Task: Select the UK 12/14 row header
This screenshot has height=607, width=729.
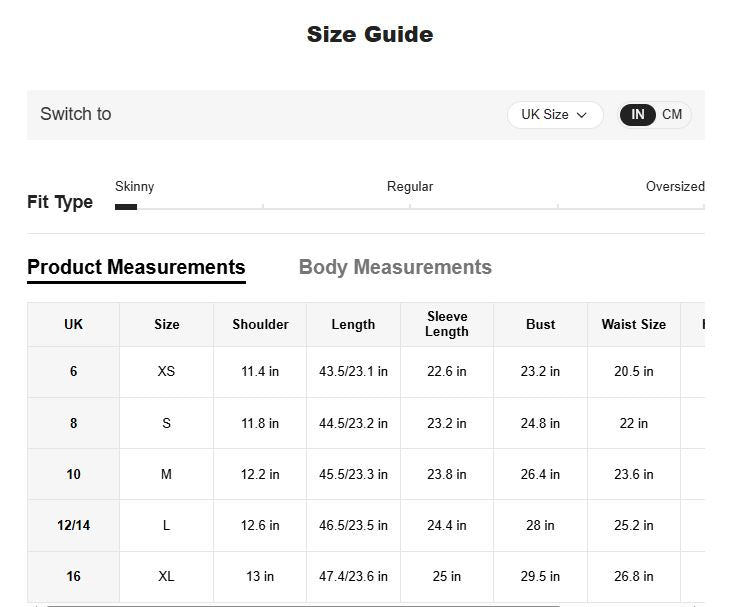Action: pyautogui.click(x=73, y=526)
